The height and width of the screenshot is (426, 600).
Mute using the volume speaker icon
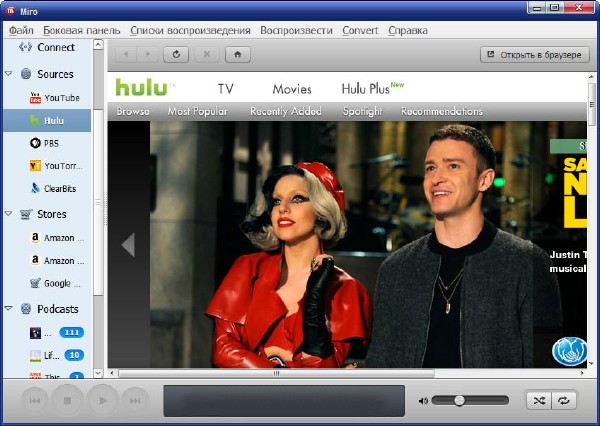click(423, 400)
